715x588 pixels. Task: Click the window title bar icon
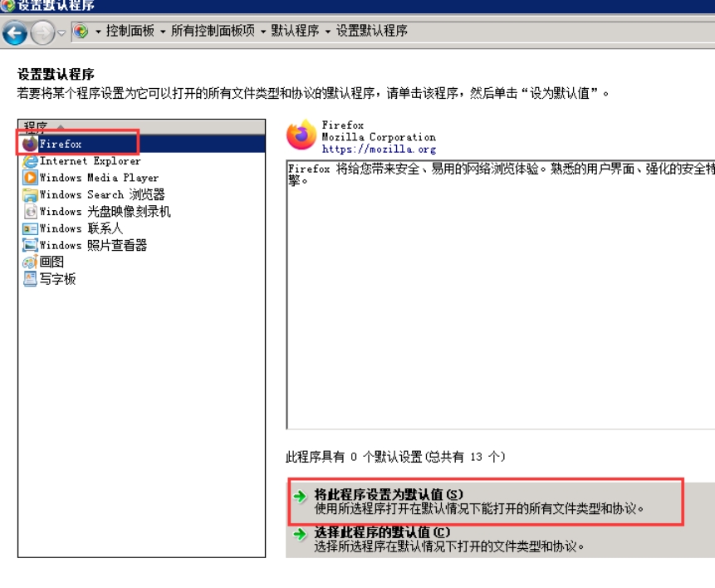[7, 6]
